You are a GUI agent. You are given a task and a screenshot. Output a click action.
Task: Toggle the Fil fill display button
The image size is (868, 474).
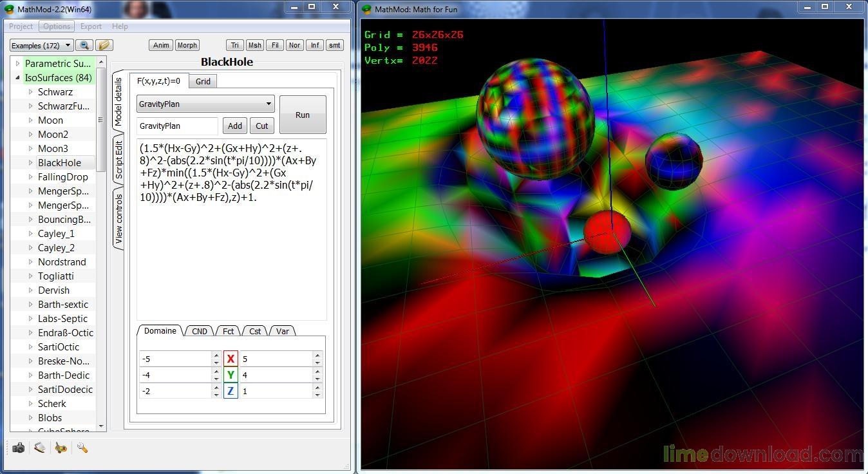[x=275, y=45]
